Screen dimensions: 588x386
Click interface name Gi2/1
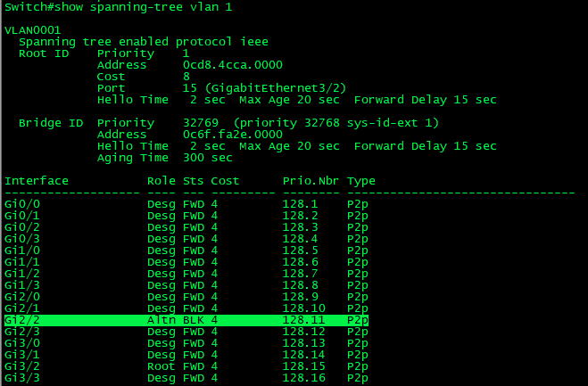(x=22, y=308)
